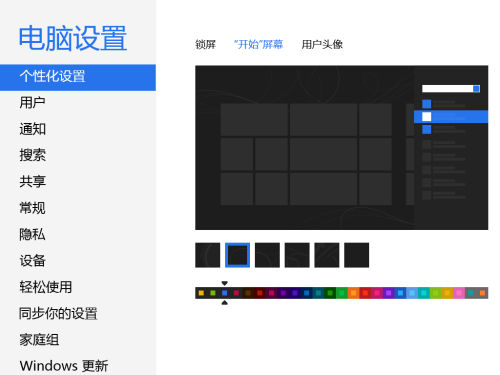The image size is (500, 375).
Task: Choose the highlighted second background pattern thumbnail
Action: 237,255
